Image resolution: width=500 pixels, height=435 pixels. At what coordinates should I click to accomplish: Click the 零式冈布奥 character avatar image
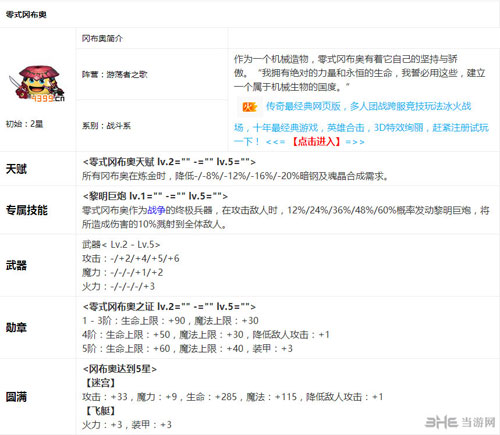(37, 83)
